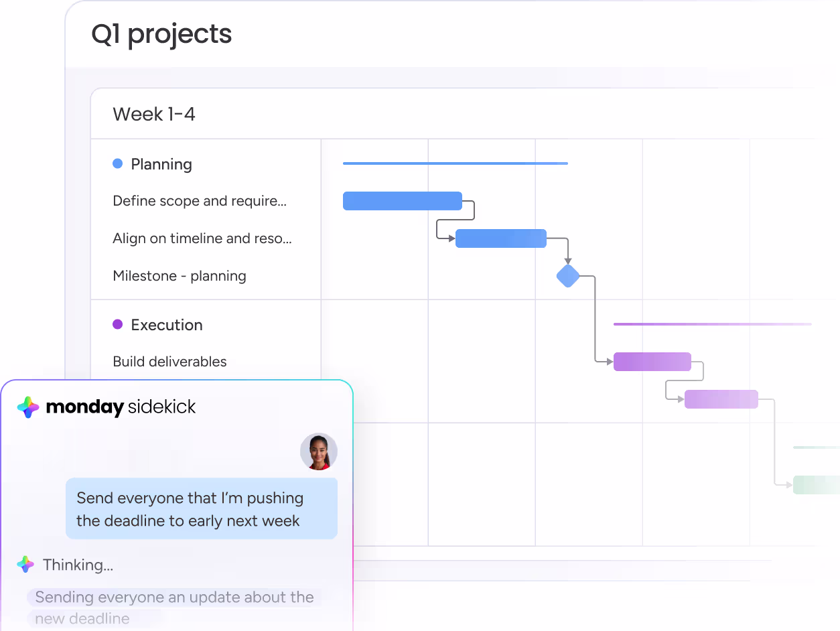Click the Build deliverables purple Gantt bar
Image resolution: width=840 pixels, height=631 pixels.
(652, 362)
